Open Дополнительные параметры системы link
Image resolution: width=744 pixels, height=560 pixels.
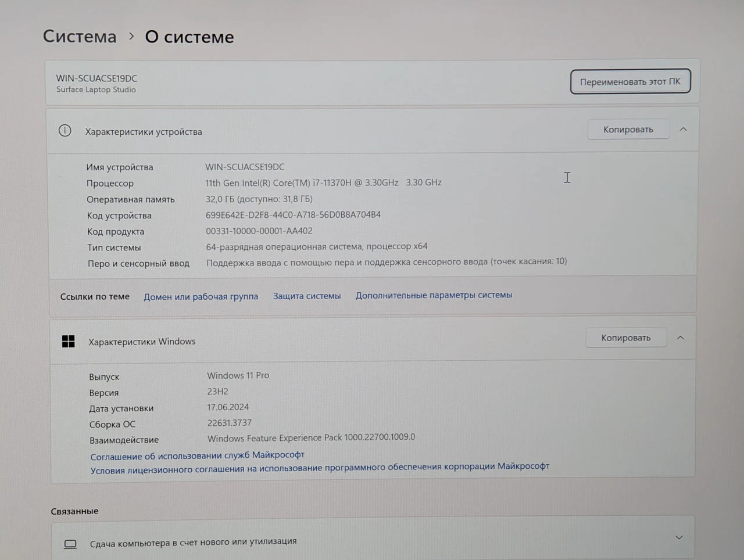(x=434, y=295)
